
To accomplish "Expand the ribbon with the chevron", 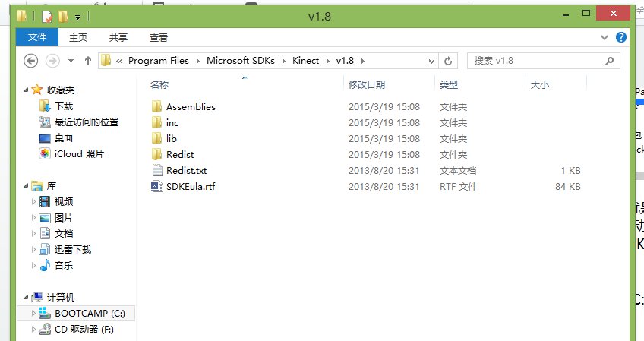I will 605,38.
